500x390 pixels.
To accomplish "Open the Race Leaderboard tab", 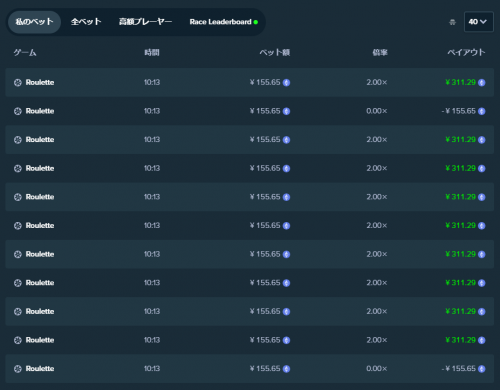I will click(x=224, y=22).
